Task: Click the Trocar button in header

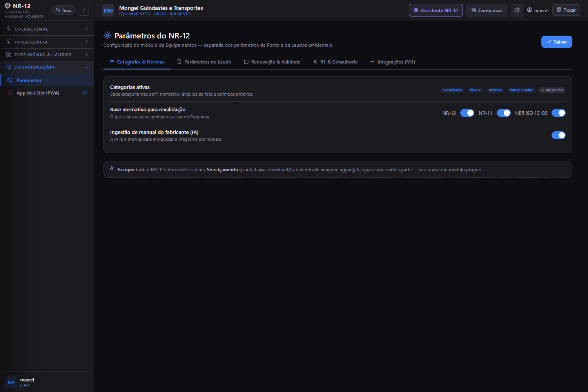Action: click(x=566, y=10)
